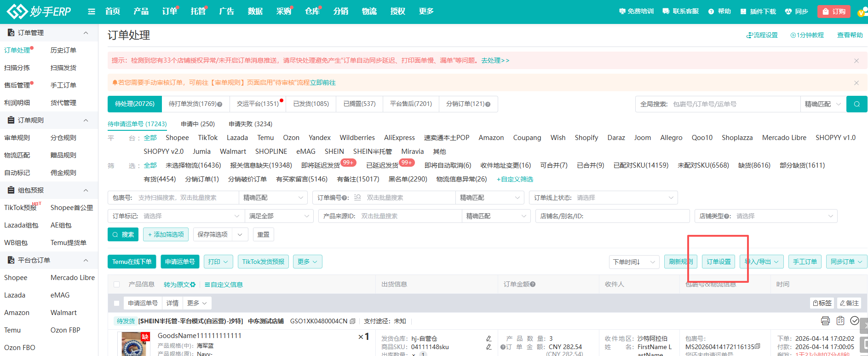
Task: Open the 精确匹配 dropdown in global search
Action: tap(823, 104)
